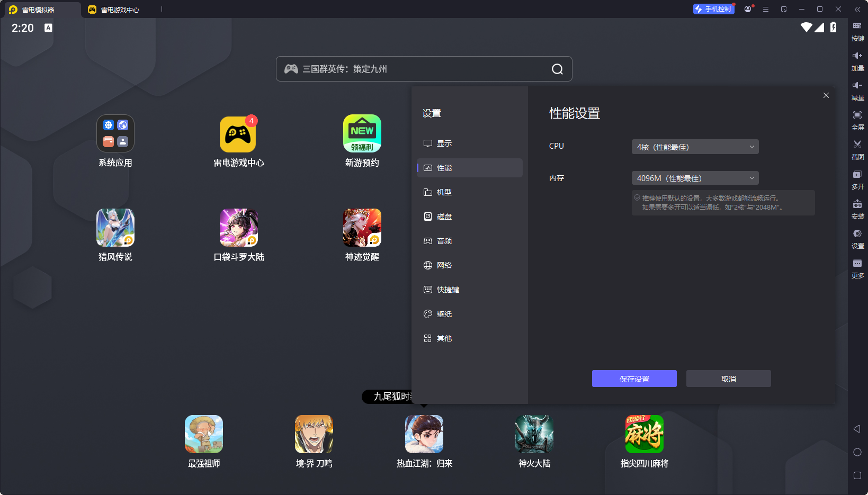
Task: Launch the 口袋斗罗大陆 game
Action: click(238, 235)
